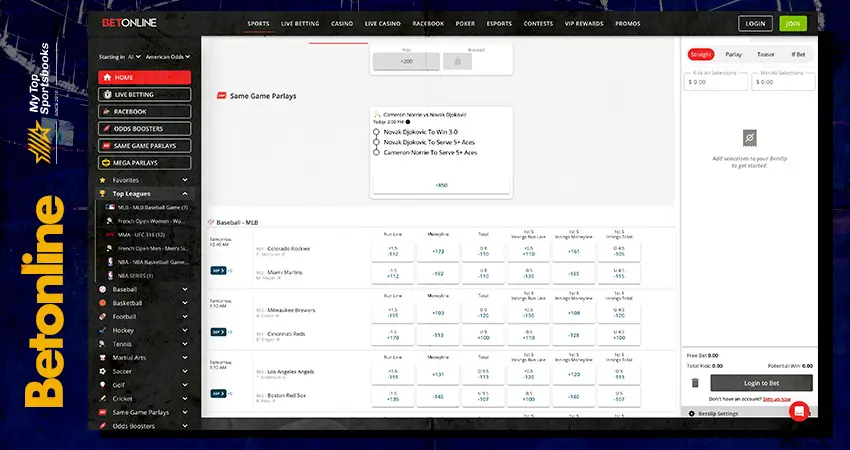Expand the Cricket sport chevron

185,398
